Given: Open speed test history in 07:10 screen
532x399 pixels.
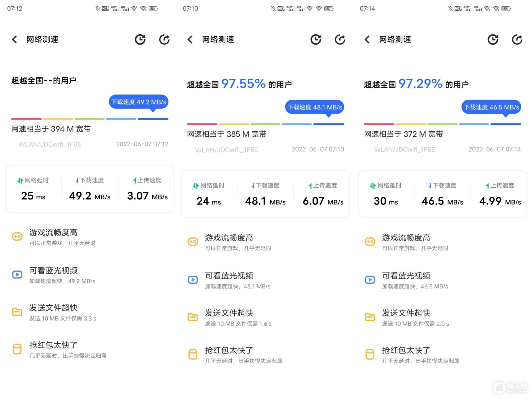Looking at the screenshot, I should (316, 39).
